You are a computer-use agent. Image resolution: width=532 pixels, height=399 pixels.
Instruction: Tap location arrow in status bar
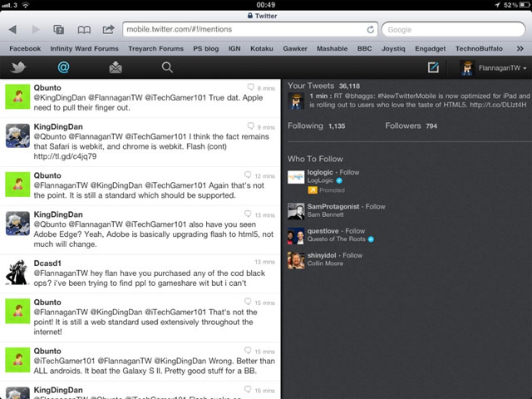(497, 5)
